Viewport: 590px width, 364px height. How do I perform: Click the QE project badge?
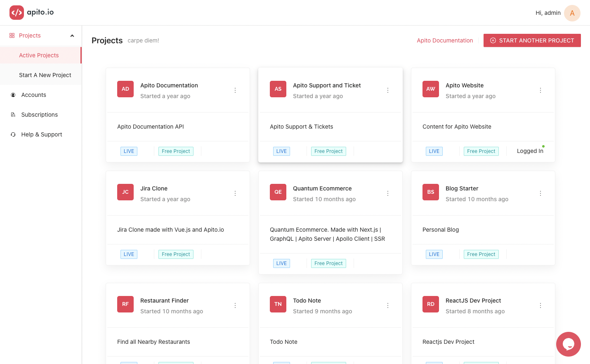tap(278, 192)
